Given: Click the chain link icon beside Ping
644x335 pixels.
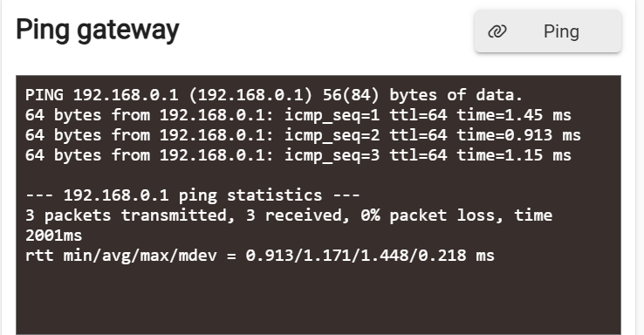Looking at the screenshot, I should 497,31.
